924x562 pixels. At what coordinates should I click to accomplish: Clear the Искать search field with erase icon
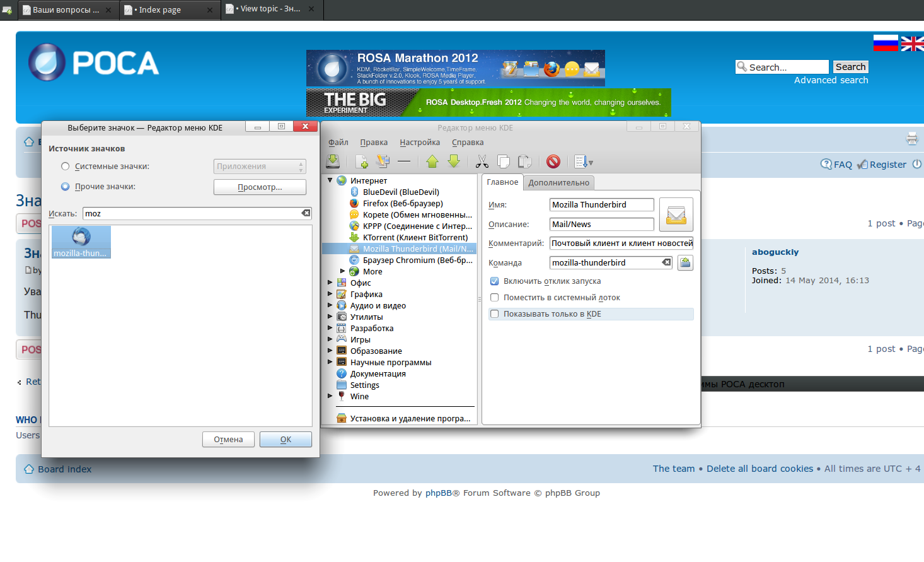click(306, 213)
